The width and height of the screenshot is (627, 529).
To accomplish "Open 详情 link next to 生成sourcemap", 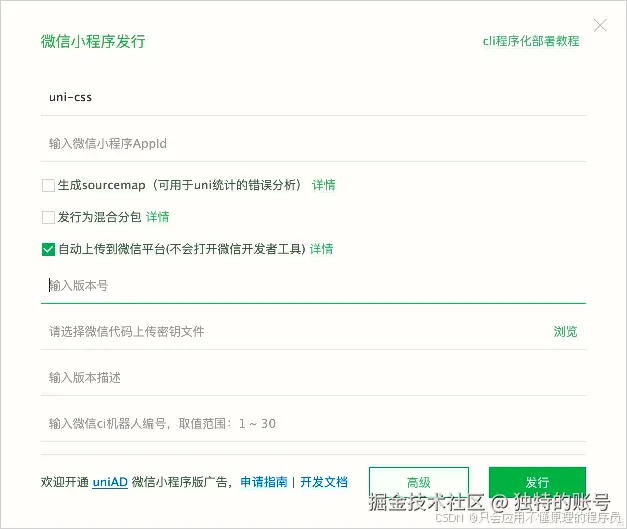I will click(x=323, y=185).
